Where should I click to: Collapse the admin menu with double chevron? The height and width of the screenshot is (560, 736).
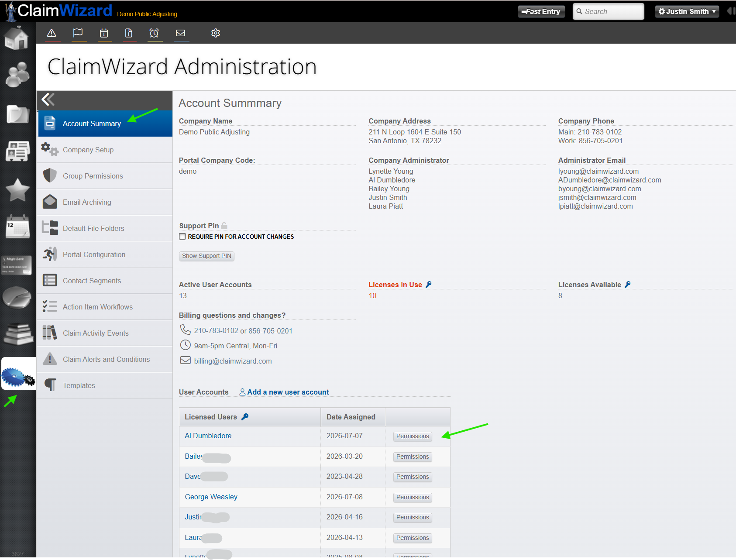[48, 100]
